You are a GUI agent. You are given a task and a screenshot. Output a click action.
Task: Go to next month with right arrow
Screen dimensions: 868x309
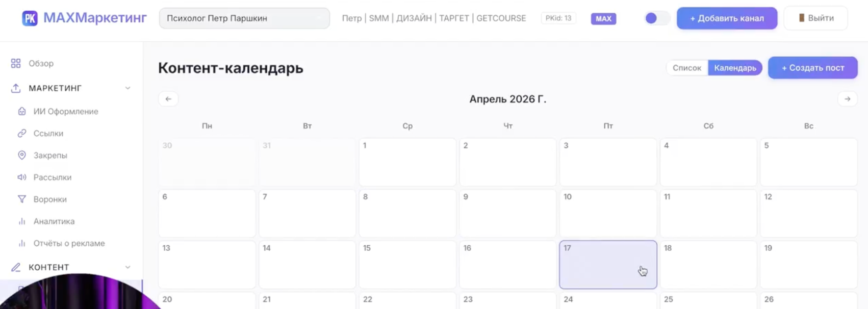(x=847, y=99)
